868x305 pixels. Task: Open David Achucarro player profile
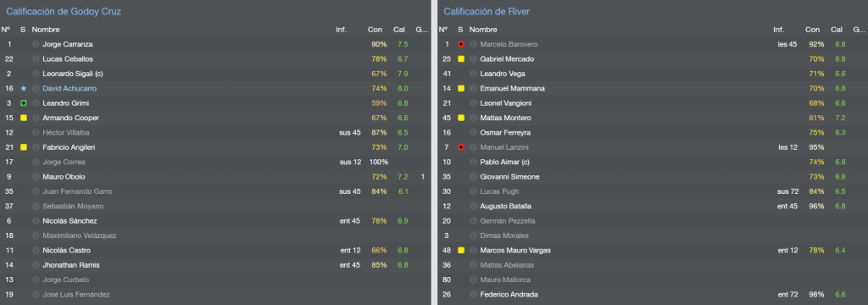click(70, 89)
